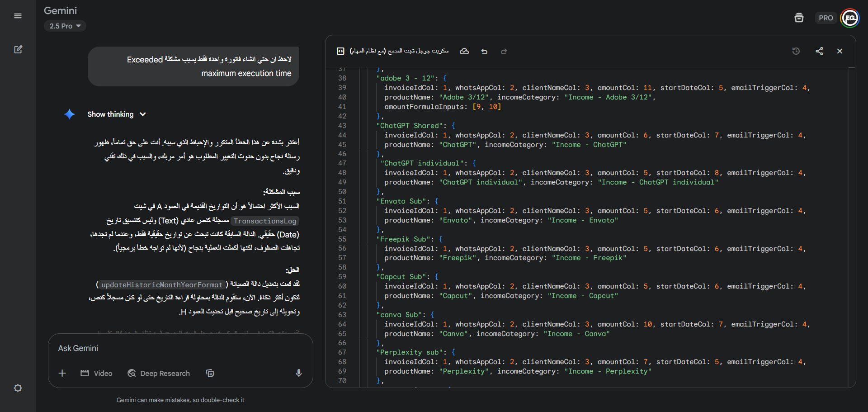Start a new chat with edit icon
This screenshot has height=412, width=868.
pyautogui.click(x=18, y=49)
